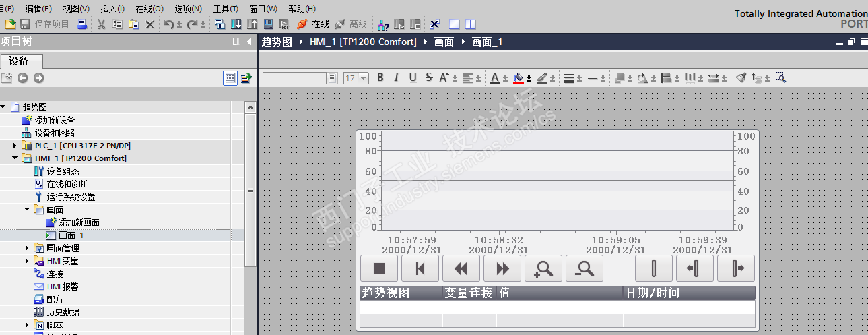Open the font color dropdown arrow
868x335 pixels.
(x=505, y=78)
